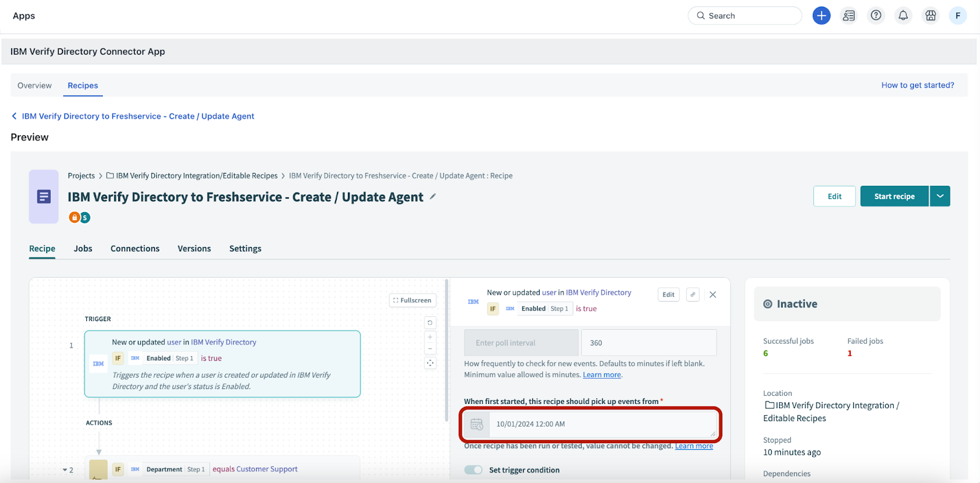This screenshot has width=980, height=483.
Task: Open Learn more under the date field
Action: pyautogui.click(x=694, y=446)
